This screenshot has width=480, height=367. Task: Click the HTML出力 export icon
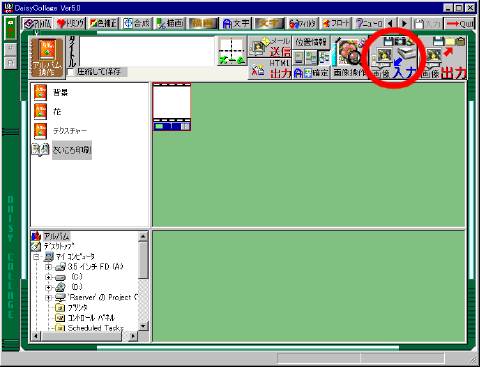[x=269, y=69]
